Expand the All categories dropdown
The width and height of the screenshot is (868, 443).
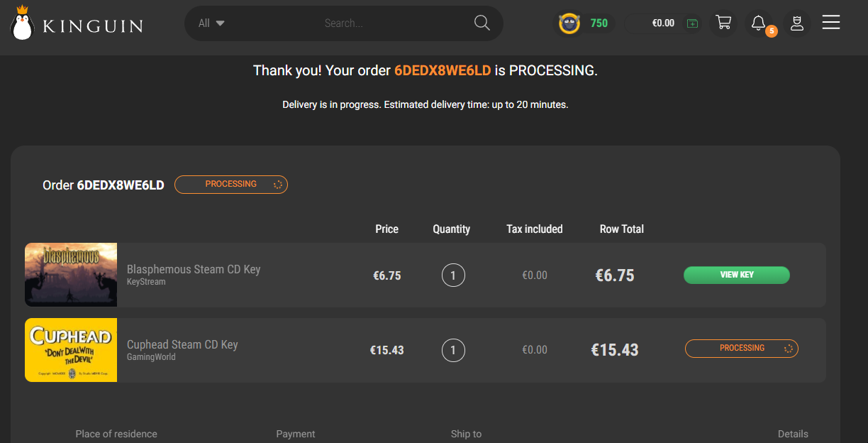tap(211, 23)
